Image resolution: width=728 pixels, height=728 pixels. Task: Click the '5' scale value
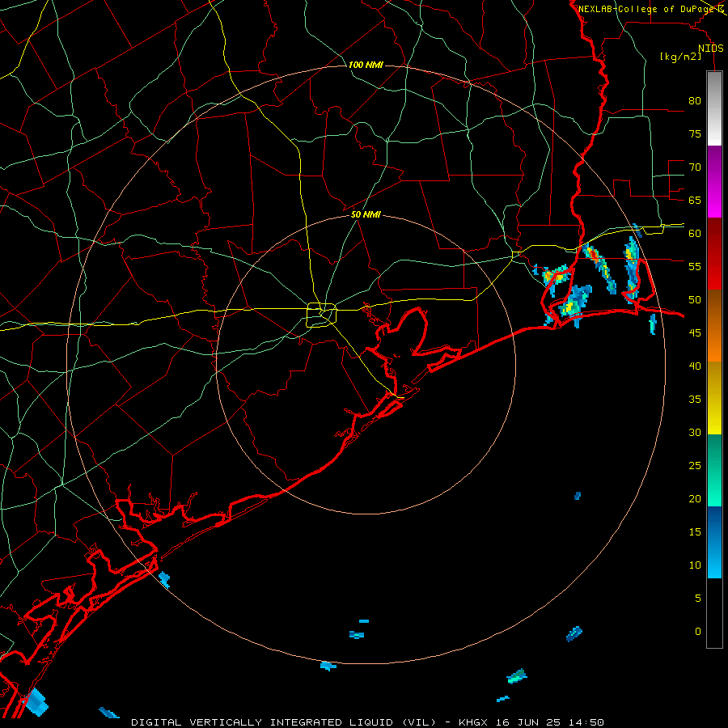tap(698, 599)
